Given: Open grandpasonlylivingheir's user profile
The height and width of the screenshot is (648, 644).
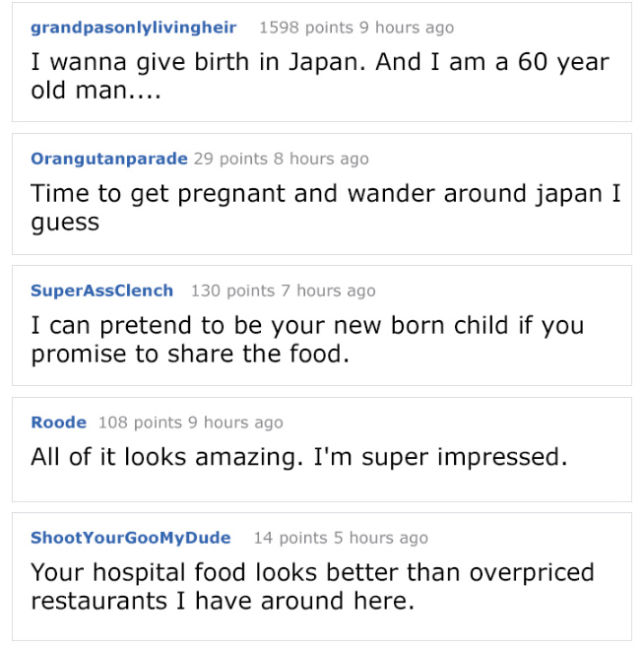Looking at the screenshot, I should [x=134, y=28].
